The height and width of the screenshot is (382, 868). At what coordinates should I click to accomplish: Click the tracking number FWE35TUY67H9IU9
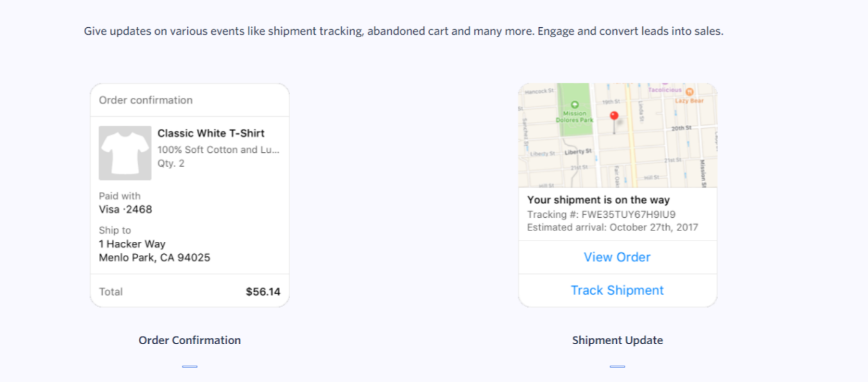628,214
